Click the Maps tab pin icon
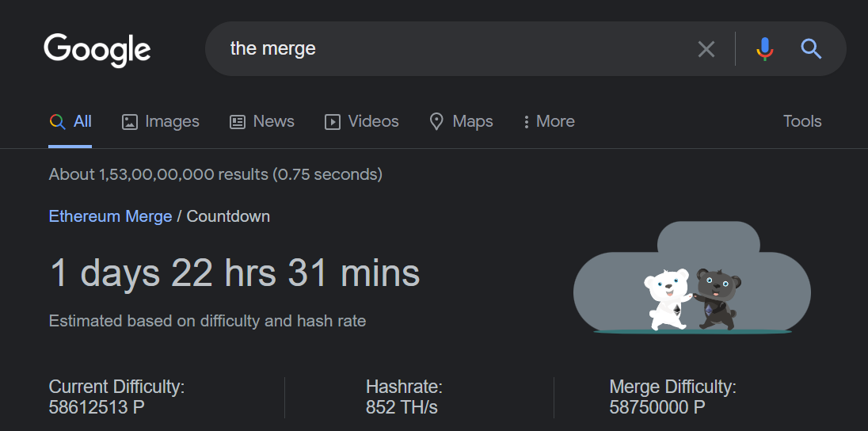 [x=436, y=122]
